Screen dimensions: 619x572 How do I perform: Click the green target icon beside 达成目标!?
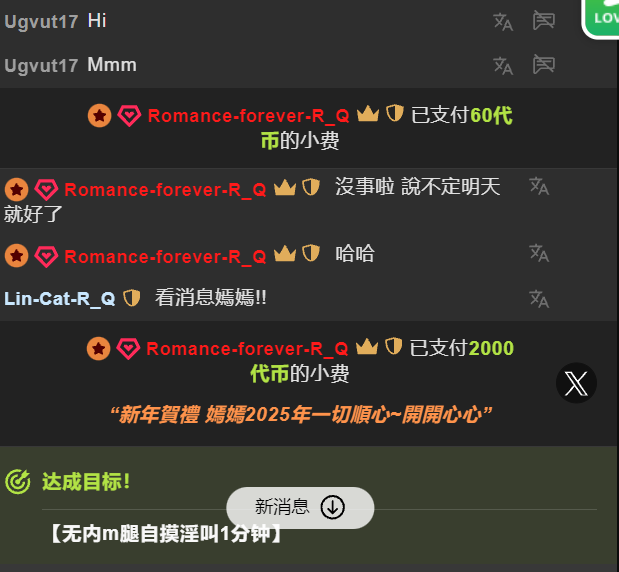[18, 482]
